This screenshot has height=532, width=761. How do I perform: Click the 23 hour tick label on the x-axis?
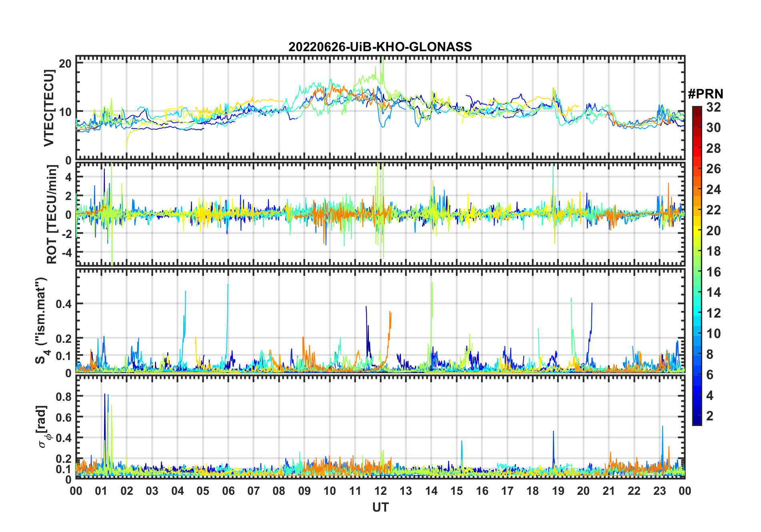(659, 491)
